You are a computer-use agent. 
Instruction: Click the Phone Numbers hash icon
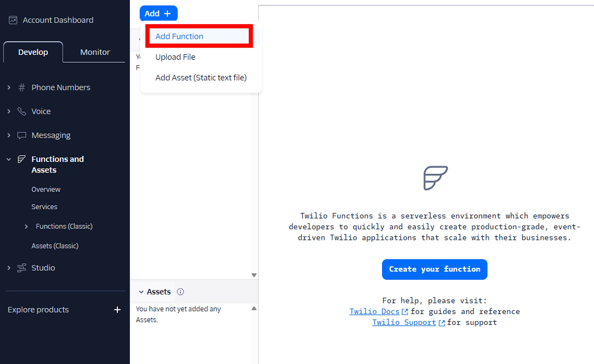click(x=22, y=88)
